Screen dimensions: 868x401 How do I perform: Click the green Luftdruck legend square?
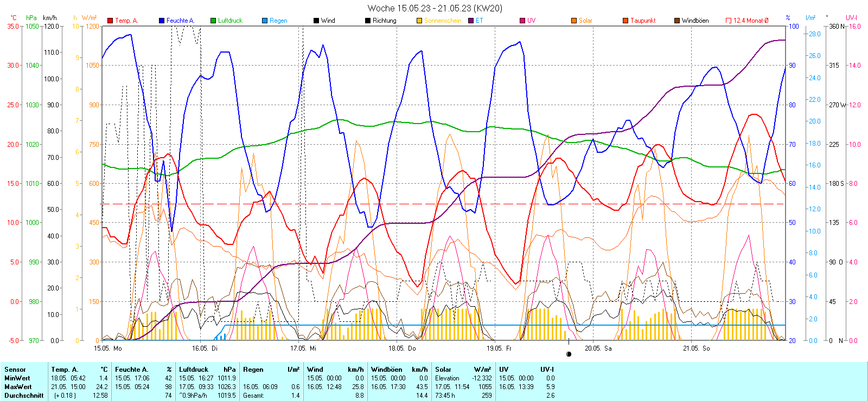point(213,21)
